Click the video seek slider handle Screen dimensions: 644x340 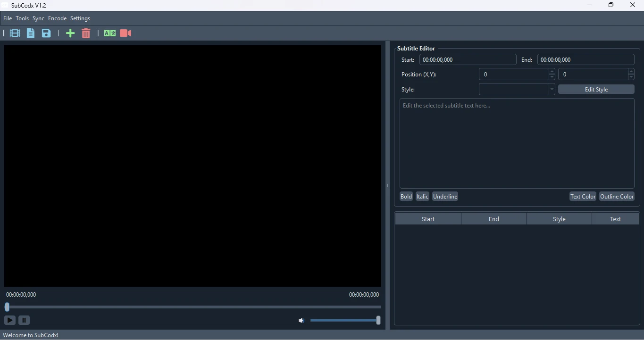pos(7,307)
